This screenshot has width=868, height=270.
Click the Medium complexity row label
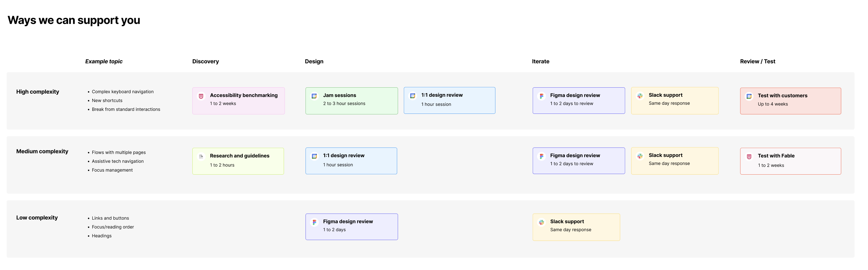[x=42, y=151]
